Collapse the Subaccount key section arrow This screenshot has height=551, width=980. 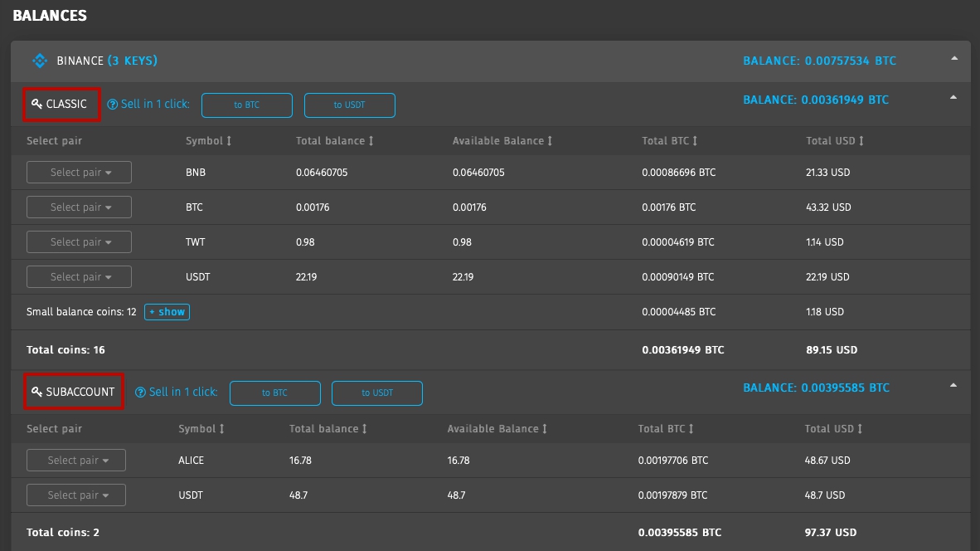pyautogui.click(x=953, y=385)
